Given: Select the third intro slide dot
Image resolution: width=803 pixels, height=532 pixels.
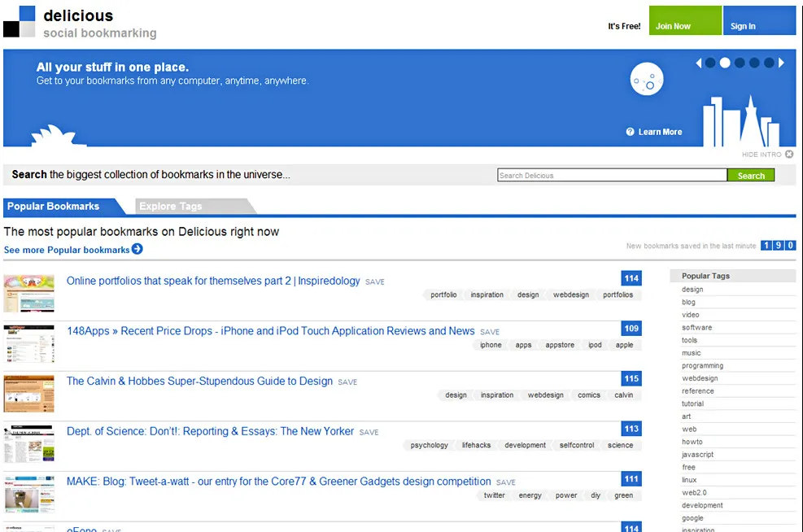Looking at the screenshot, I should [x=740, y=63].
